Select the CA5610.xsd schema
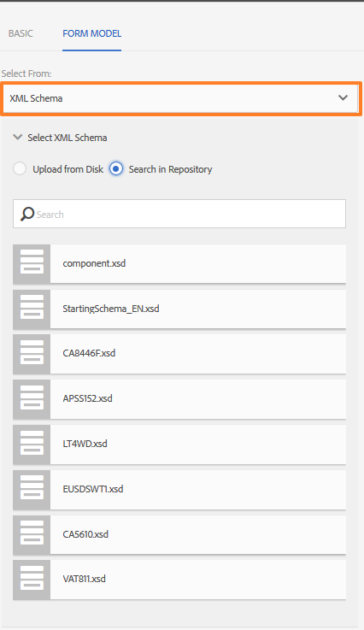Viewport: 364px width, 630px height. coord(179,535)
